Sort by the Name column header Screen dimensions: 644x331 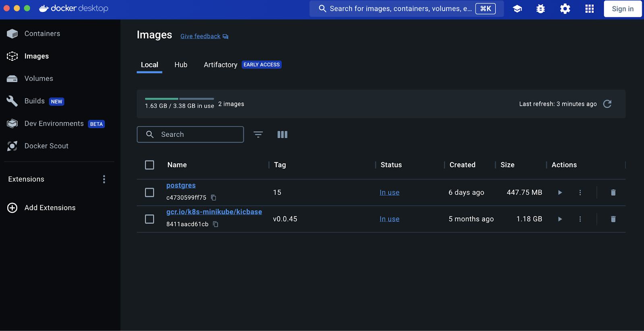click(x=177, y=165)
